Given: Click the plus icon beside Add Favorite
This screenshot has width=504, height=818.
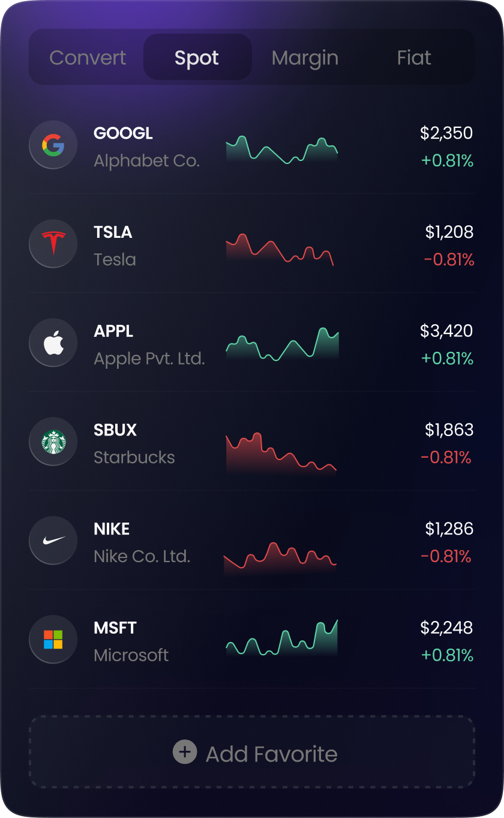Looking at the screenshot, I should [185, 752].
